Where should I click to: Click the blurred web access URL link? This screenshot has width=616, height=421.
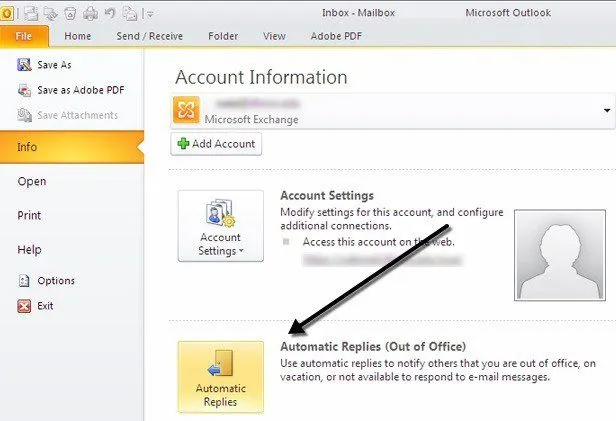click(x=383, y=260)
